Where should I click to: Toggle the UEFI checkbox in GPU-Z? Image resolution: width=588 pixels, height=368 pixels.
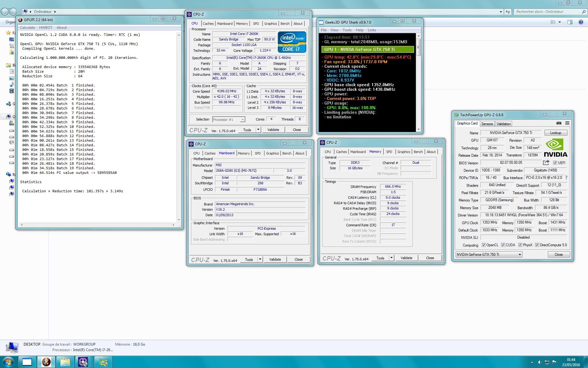[x=555, y=163]
